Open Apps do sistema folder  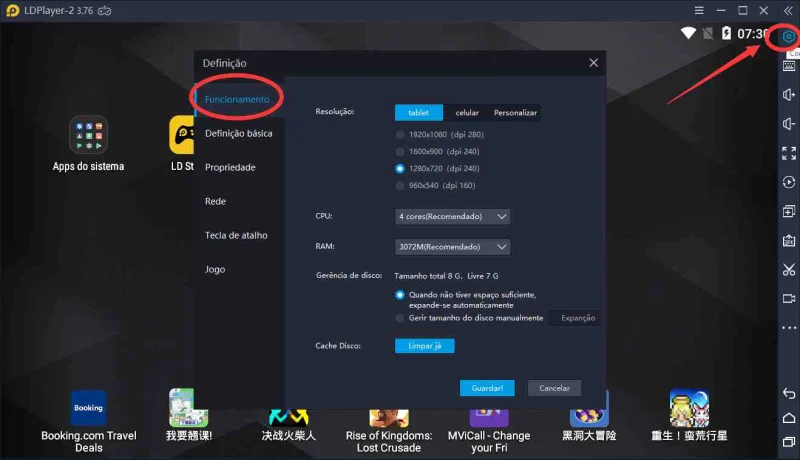(88, 135)
